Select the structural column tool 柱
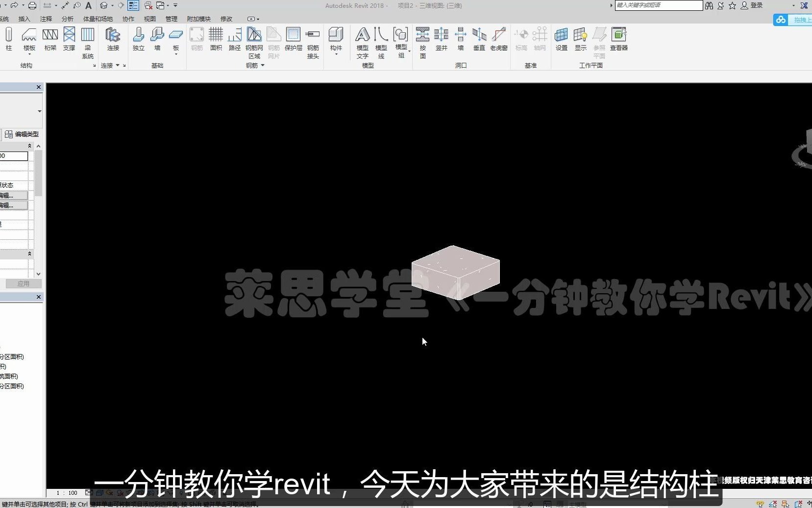The image size is (812, 508). click(x=8, y=39)
